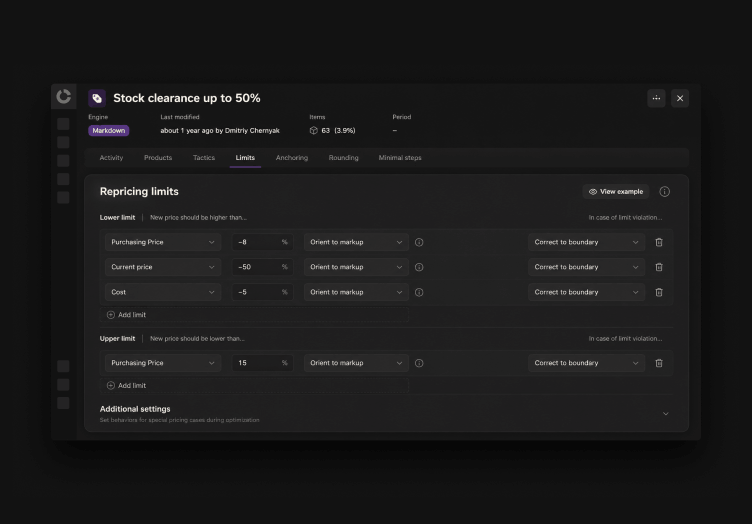Open the Rounding tab
This screenshot has width=752, height=524.
tap(343, 158)
